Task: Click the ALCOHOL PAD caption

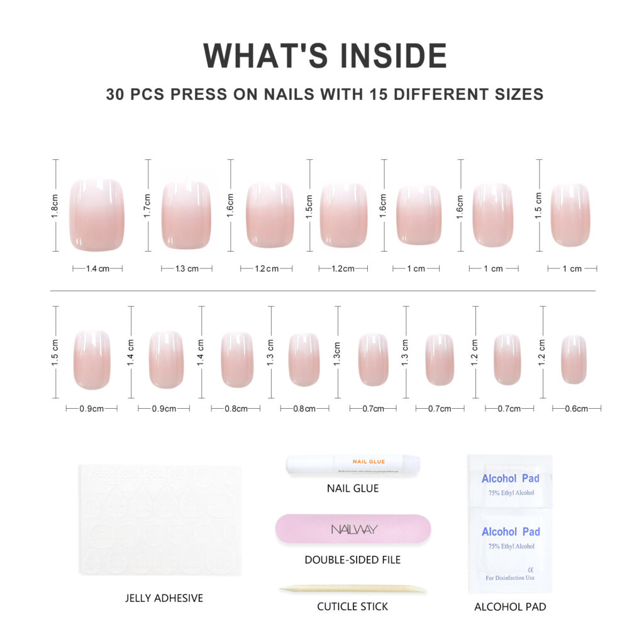Action: (x=510, y=607)
